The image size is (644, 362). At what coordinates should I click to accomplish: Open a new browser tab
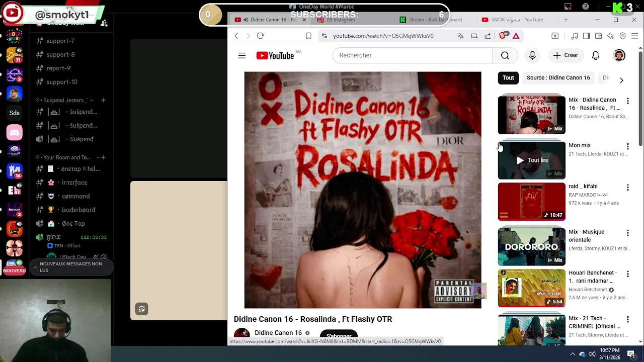pos(566,20)
